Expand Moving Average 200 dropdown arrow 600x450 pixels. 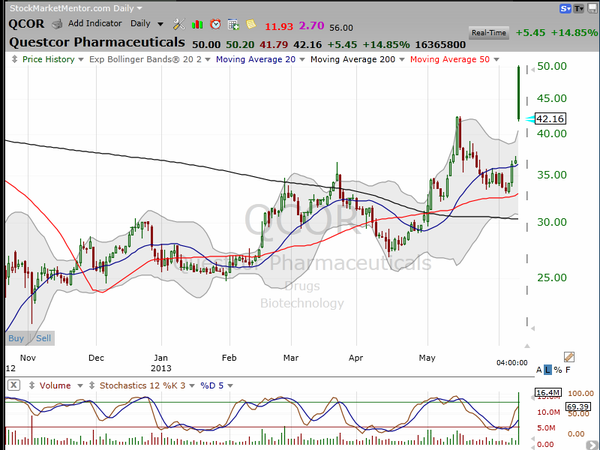pos(402,60)
